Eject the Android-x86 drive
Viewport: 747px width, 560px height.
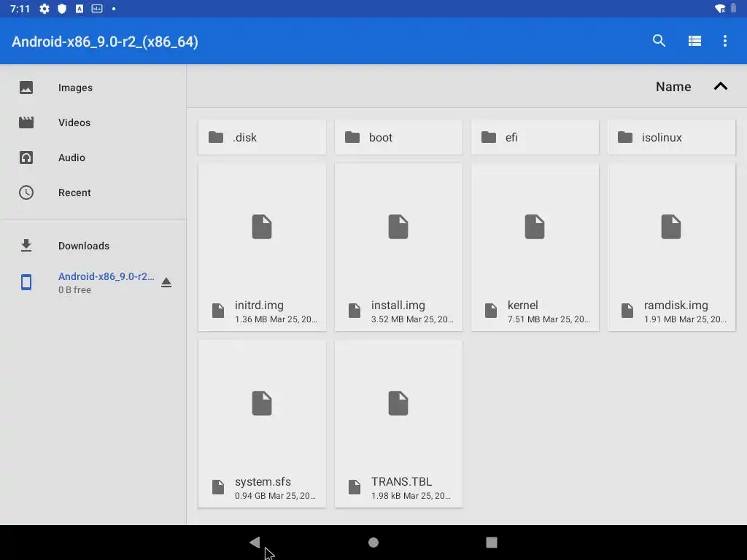point(166,282)
